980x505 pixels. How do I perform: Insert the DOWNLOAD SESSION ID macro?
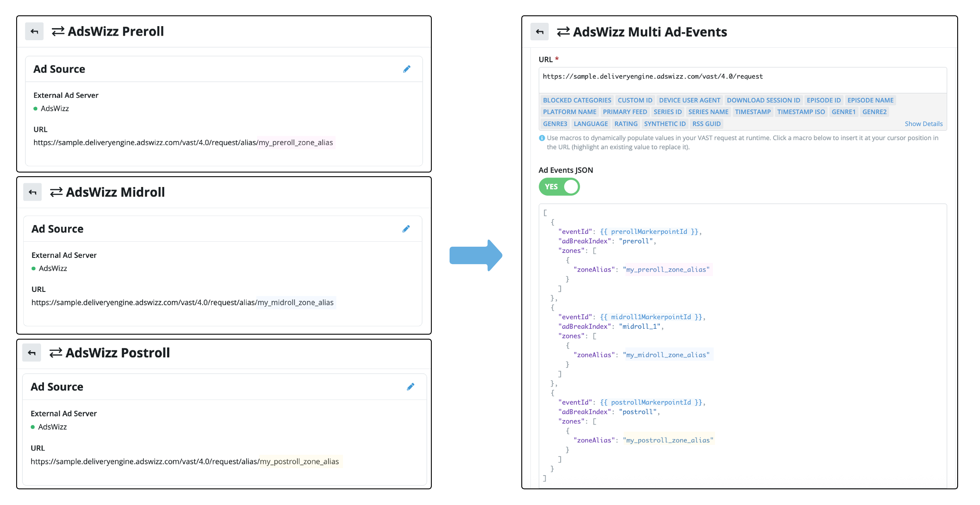764,100
